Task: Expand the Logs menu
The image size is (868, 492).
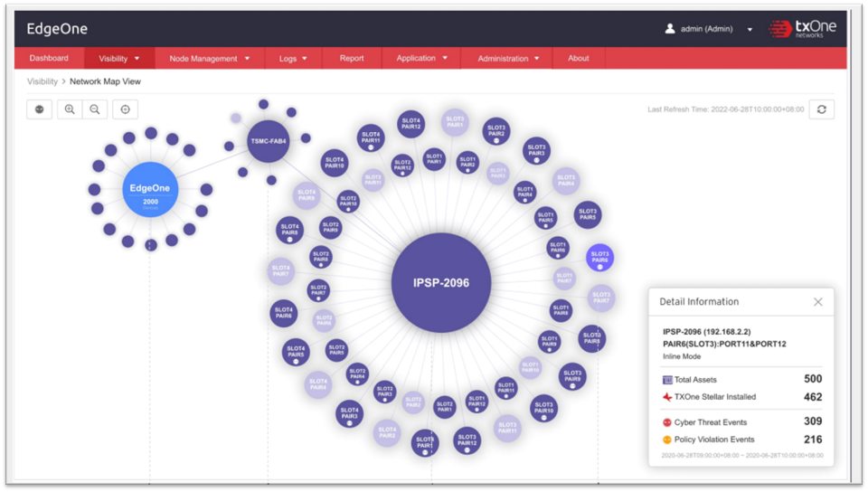Action: 293,58
